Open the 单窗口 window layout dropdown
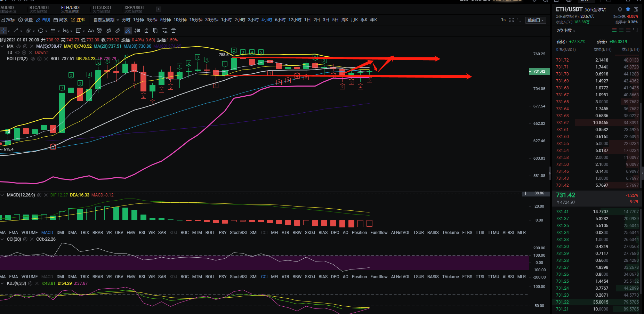This screenshot has width=644, height=314. click(536, 20)
